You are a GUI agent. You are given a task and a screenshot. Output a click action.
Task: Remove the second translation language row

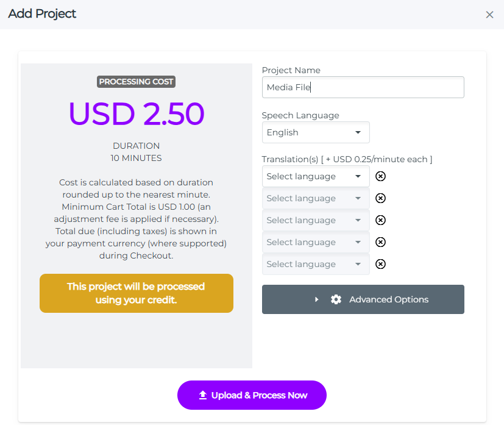point(380,198)
